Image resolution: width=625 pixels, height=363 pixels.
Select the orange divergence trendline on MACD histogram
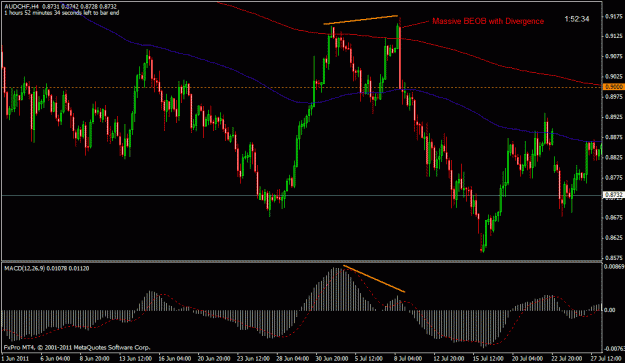374,279
